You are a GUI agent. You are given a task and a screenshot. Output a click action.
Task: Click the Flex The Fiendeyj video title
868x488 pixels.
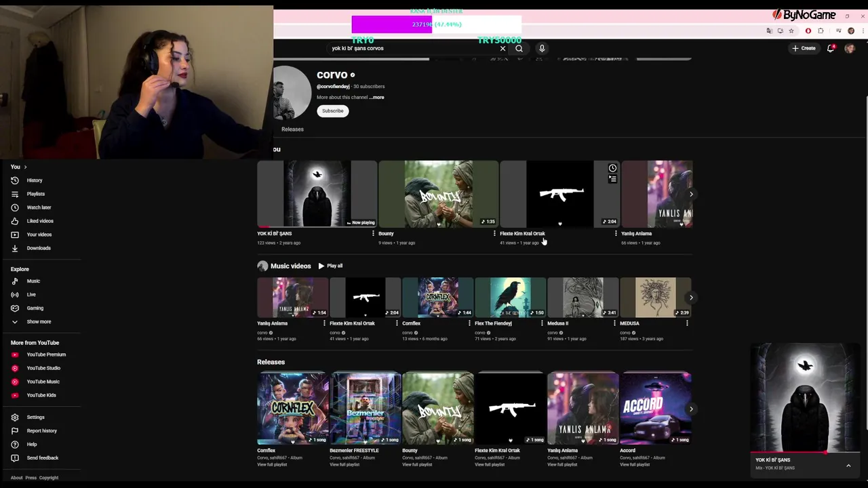pyautogui.click(x=493, y=323)
